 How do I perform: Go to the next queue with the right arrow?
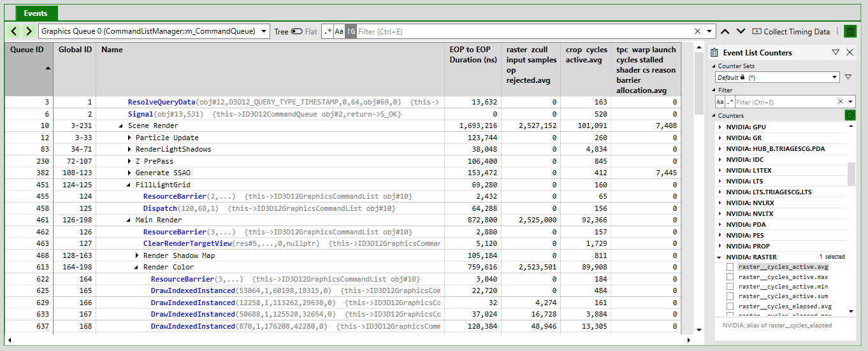click(x=29, y=31)
